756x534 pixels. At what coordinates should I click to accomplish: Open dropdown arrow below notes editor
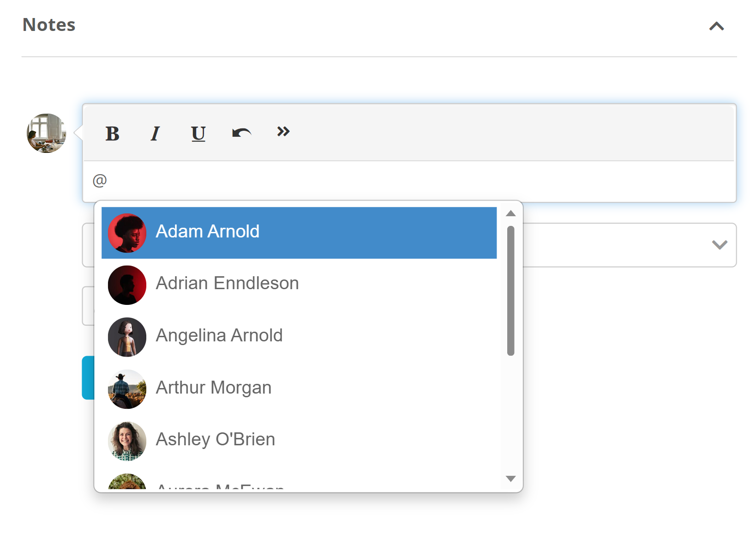coord(720,244)
